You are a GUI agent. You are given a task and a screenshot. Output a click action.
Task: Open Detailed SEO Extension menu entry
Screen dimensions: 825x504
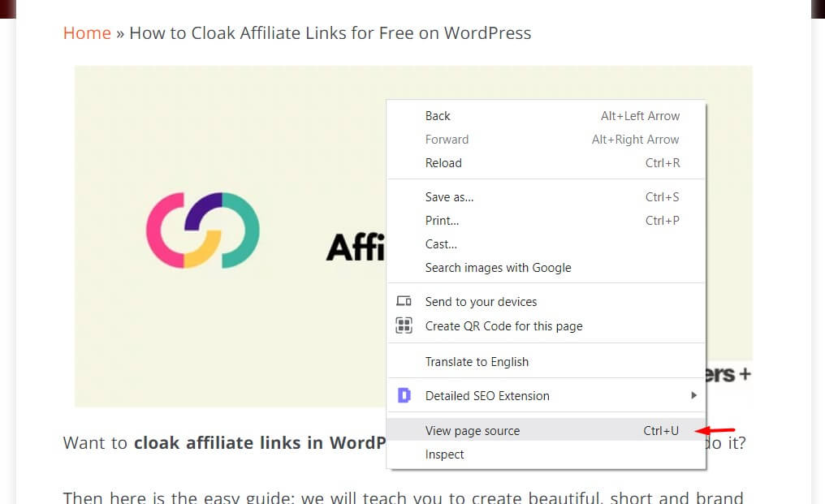click(x=546, y=395)
